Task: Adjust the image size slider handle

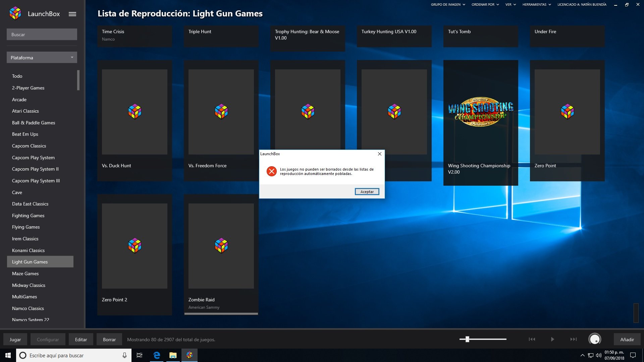Action: (467, 339)
